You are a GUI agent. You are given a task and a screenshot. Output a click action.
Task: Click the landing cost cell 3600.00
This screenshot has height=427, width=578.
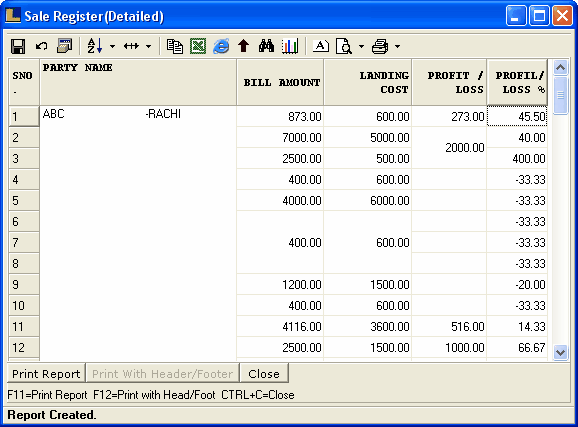(x=368, y=327)
